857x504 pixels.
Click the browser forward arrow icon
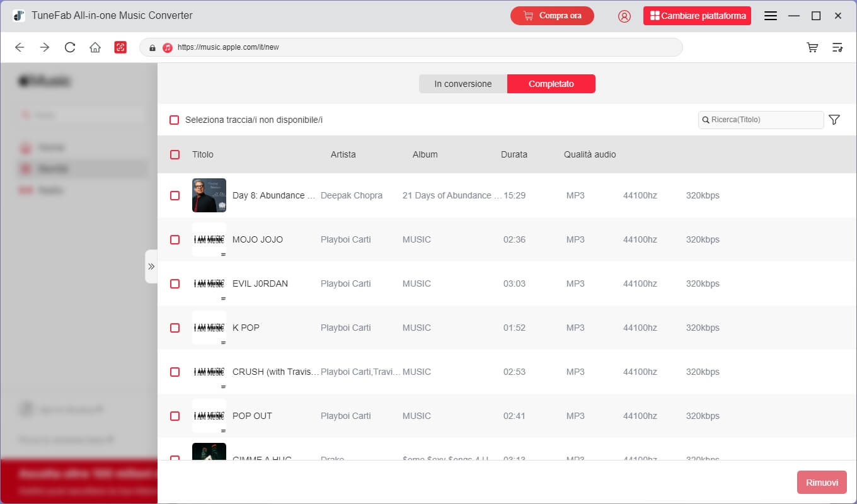(x=45, y=47)
